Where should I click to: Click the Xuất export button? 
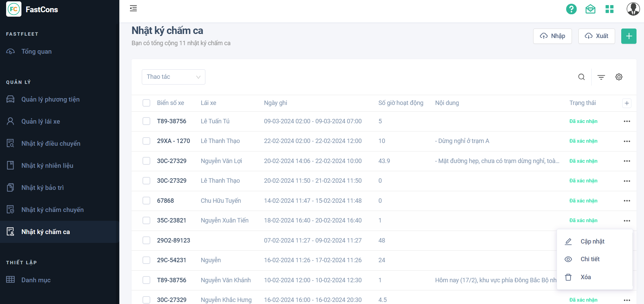point(596,36)
